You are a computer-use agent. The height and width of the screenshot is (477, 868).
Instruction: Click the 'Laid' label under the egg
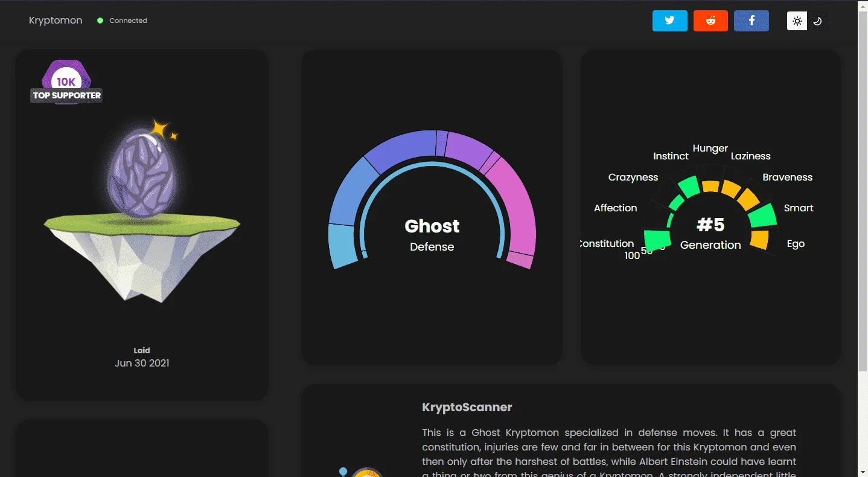tap(142, 350)
